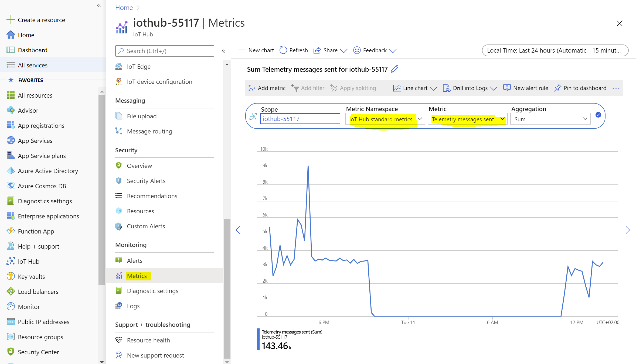Click the Search (Ctrl+/) field
The image size is (636, 364).
[x=165, y=51]
